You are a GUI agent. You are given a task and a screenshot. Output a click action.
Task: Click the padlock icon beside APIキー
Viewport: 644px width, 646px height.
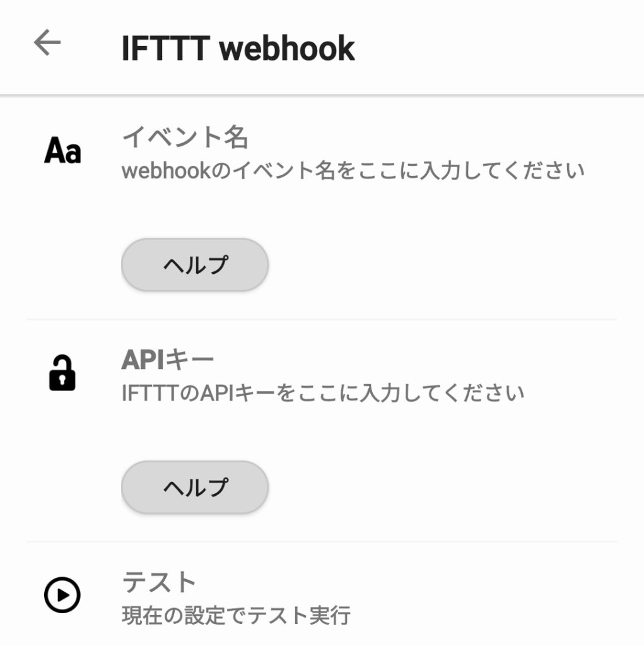(x=62, y=373)
